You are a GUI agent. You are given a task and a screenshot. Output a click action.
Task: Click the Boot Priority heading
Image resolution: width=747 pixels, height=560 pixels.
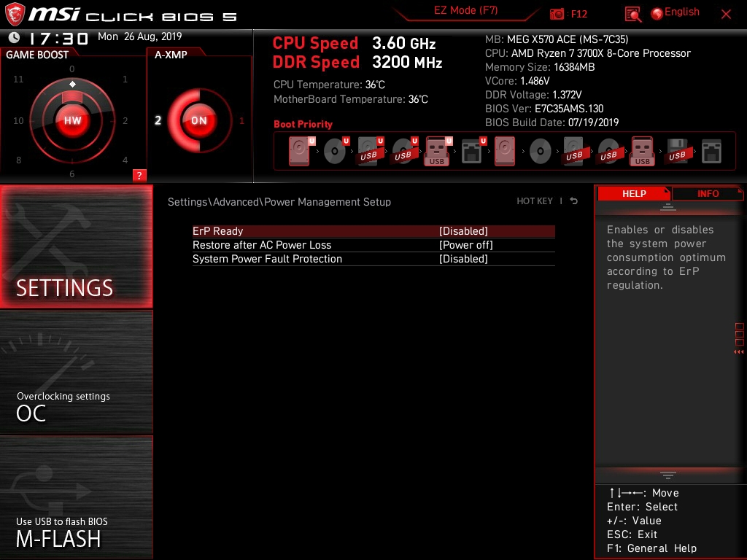tap(303, 124)
